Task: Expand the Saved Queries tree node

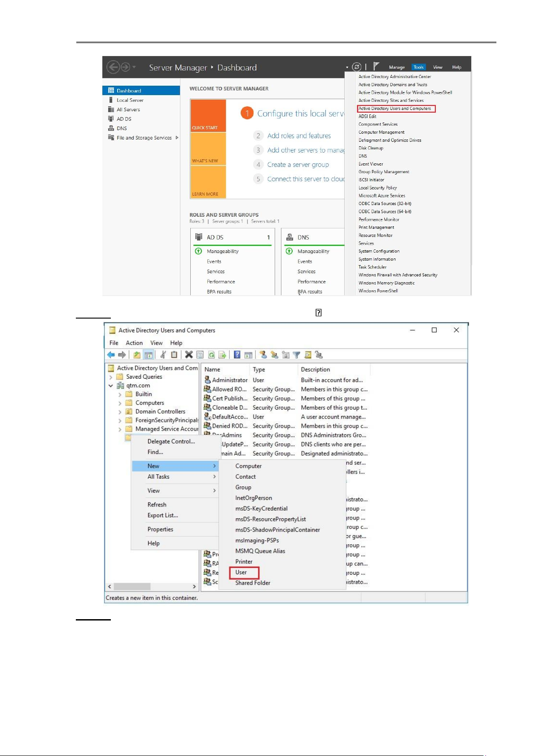Action: [111, 377]
